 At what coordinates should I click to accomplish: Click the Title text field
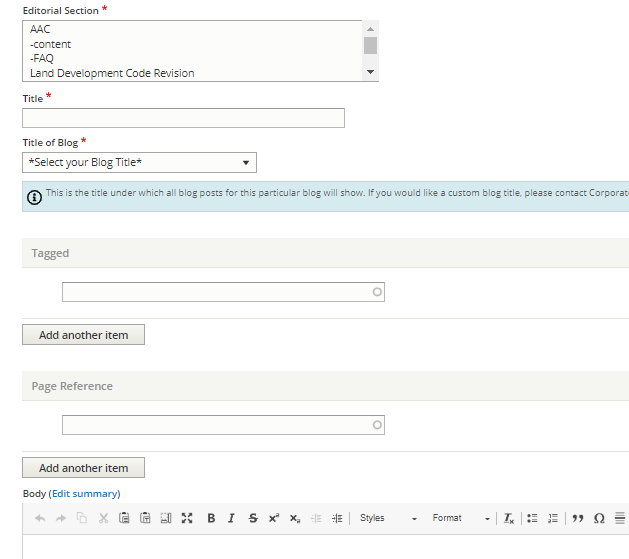point(183,118)
